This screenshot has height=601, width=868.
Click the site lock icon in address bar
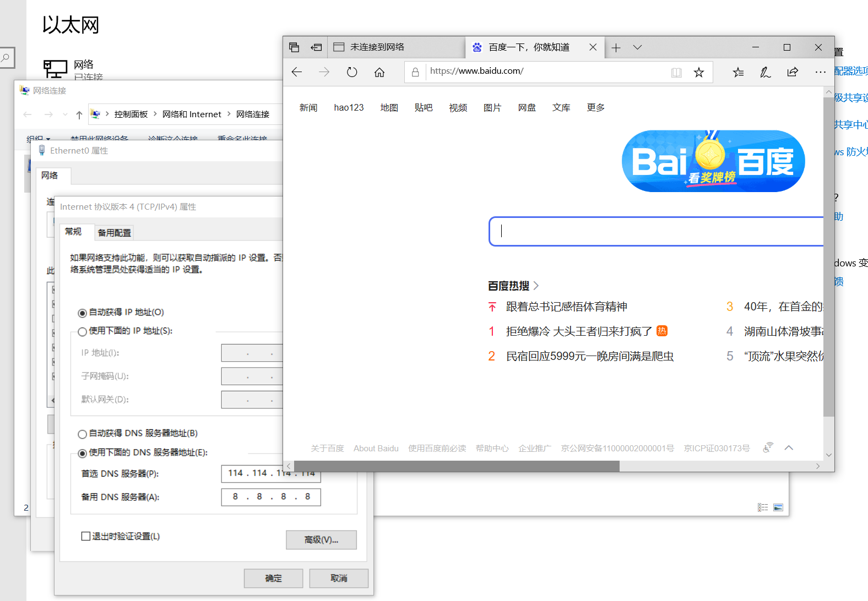415,72
